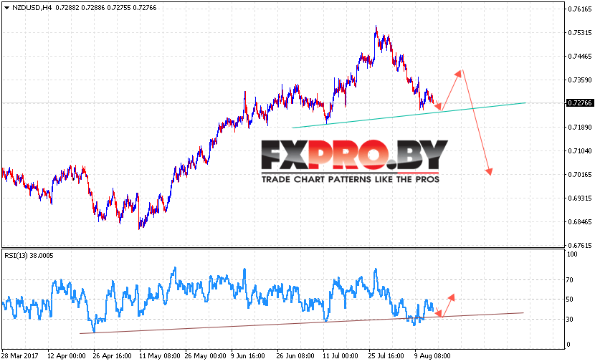
Task: Click the 0.76165 price scale value
Action: click(579, 9)
